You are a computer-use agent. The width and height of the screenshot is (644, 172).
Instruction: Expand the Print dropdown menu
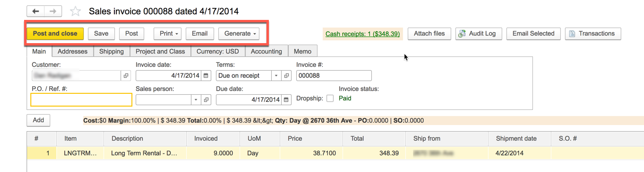pyautogui.click(x=168, y=34)
